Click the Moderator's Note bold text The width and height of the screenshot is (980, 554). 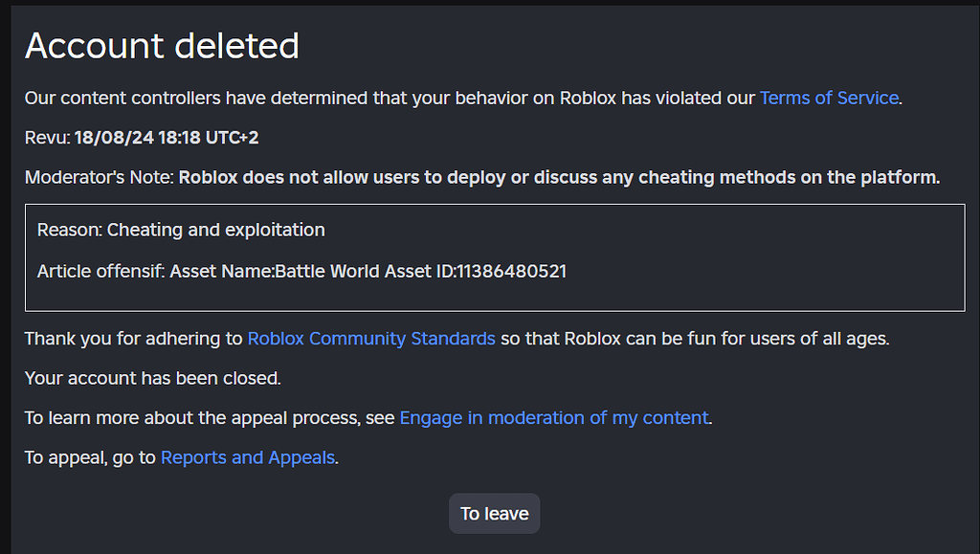559,177
